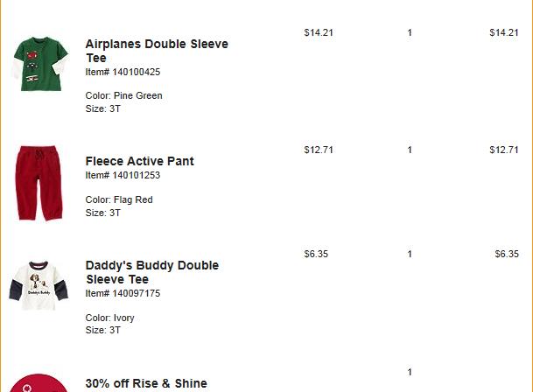
Task: Click the Ivory color label
Action: click(109, 318)
